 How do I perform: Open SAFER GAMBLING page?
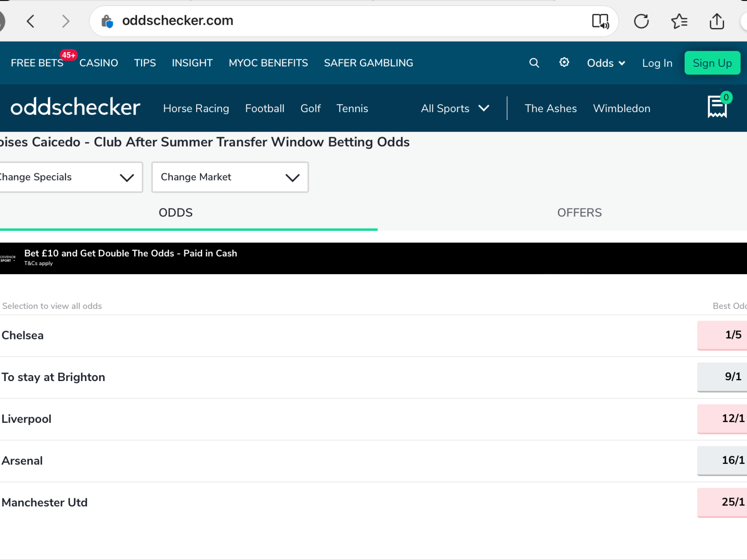368,63
